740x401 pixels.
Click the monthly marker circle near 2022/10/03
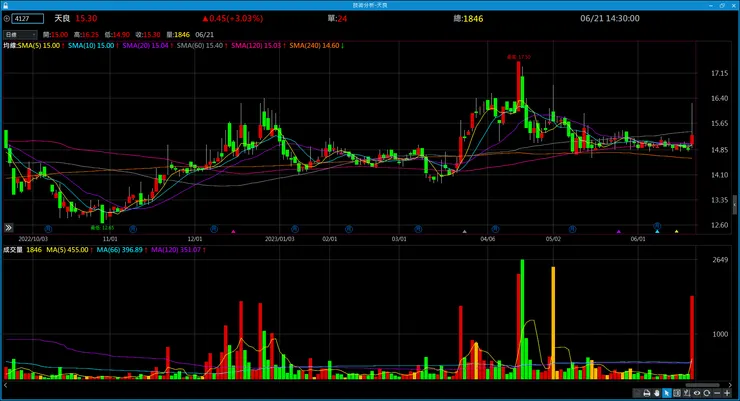[x=48, y=229]
